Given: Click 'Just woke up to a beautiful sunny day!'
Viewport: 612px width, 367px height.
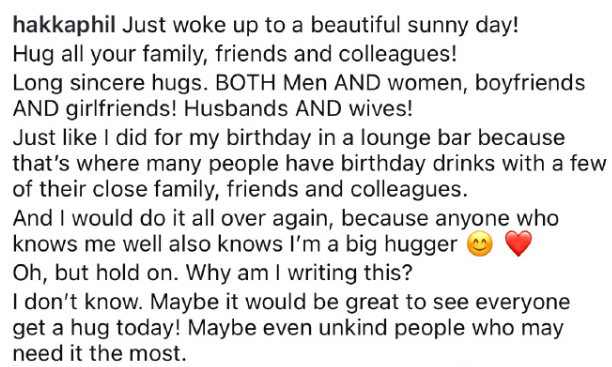Looking at the screenshot, I should [x=320, y=25].
